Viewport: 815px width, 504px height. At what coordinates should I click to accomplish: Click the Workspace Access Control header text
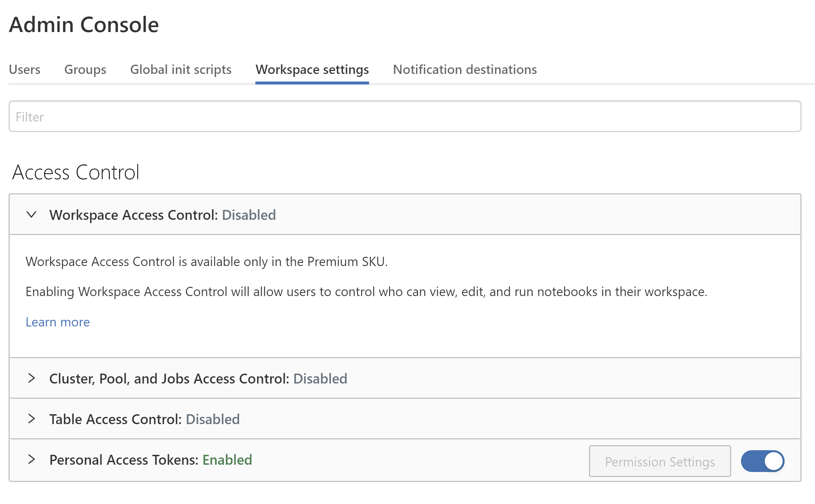133,215
